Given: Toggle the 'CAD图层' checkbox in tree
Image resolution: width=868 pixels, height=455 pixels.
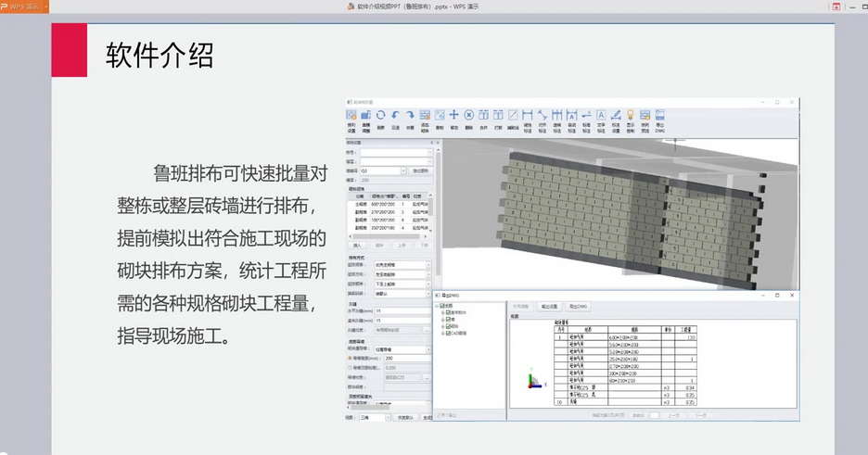Looking at the screenshot, I should pos(448,334).
